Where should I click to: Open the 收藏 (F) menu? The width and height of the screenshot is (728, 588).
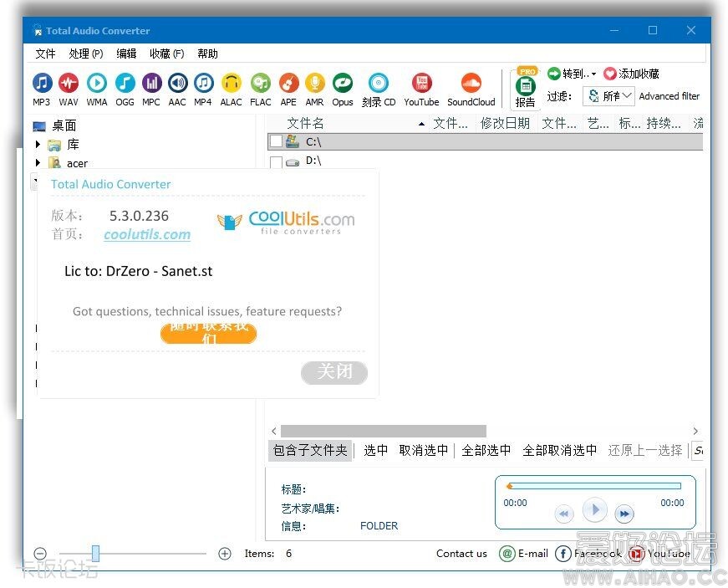(x=166, y=54)
